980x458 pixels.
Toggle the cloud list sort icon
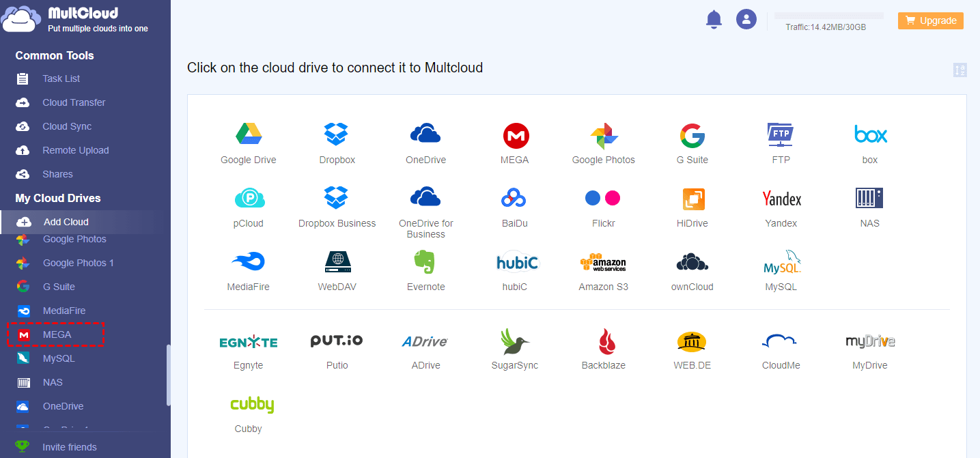(960, 70)
